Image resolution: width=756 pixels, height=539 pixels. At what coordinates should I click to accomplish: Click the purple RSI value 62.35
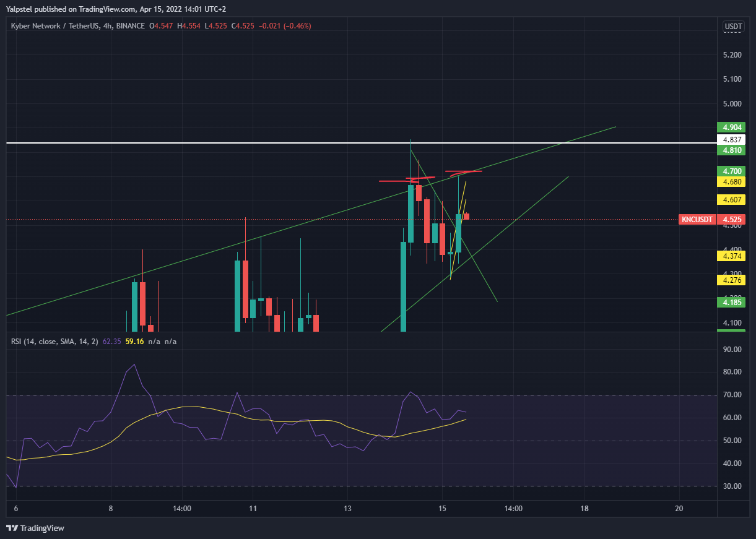pyautogui.click(x=112, y=341)
